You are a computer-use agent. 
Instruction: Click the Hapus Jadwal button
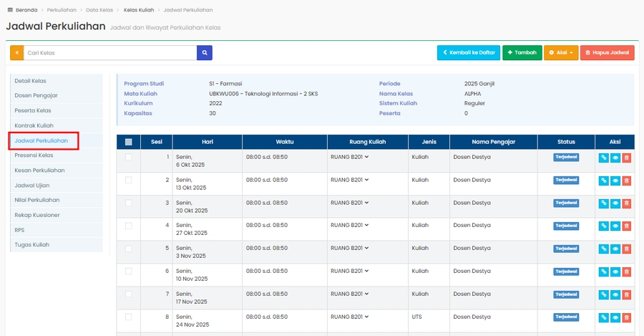pos(607,52)
